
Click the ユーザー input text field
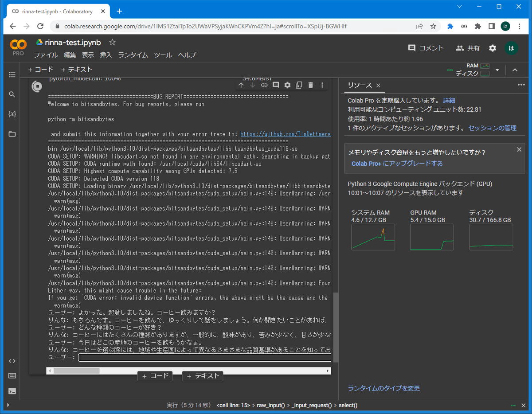pos(205,357)
